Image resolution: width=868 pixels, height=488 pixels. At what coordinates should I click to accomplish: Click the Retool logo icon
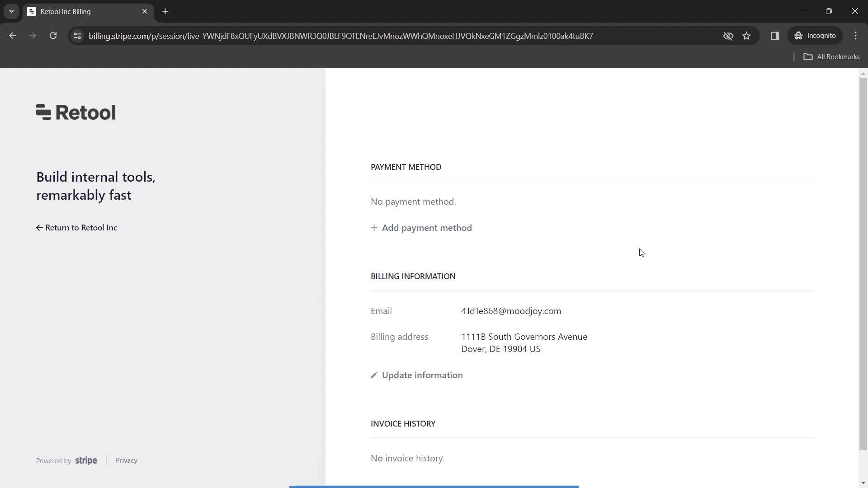click(x=43, y=113)
